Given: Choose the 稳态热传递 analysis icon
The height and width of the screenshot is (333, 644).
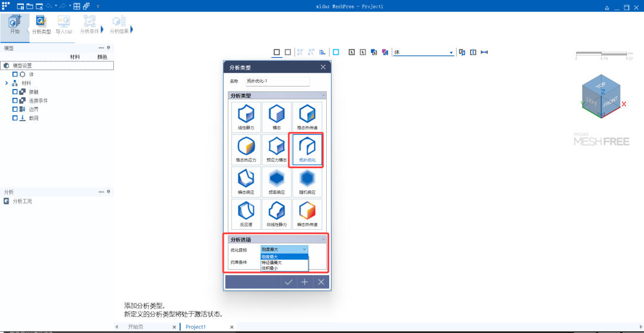Looking at the screenshot, I should pos(307,117).
